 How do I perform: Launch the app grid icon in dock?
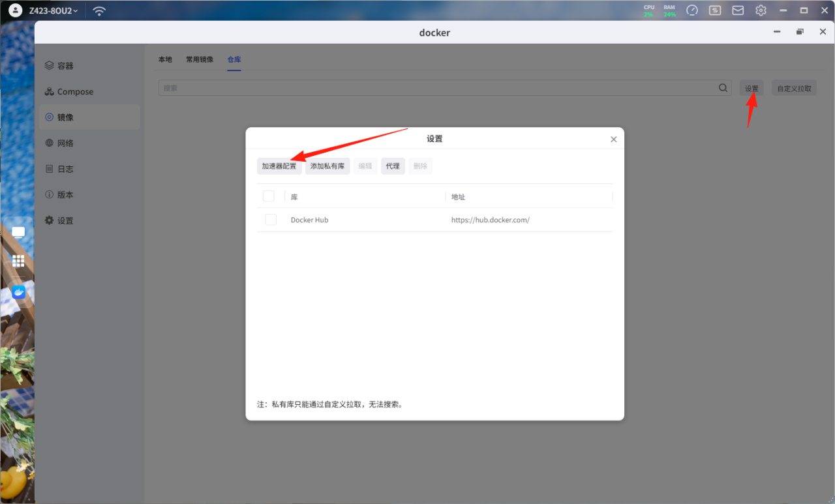[18, 261]
